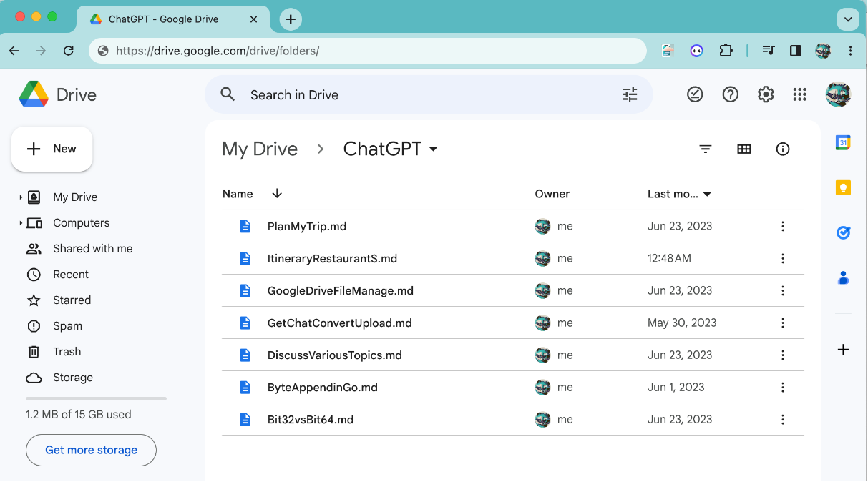The width and height of the screenshot is (868, 482).
Task: Open Starred items
Action: (72, 300)
